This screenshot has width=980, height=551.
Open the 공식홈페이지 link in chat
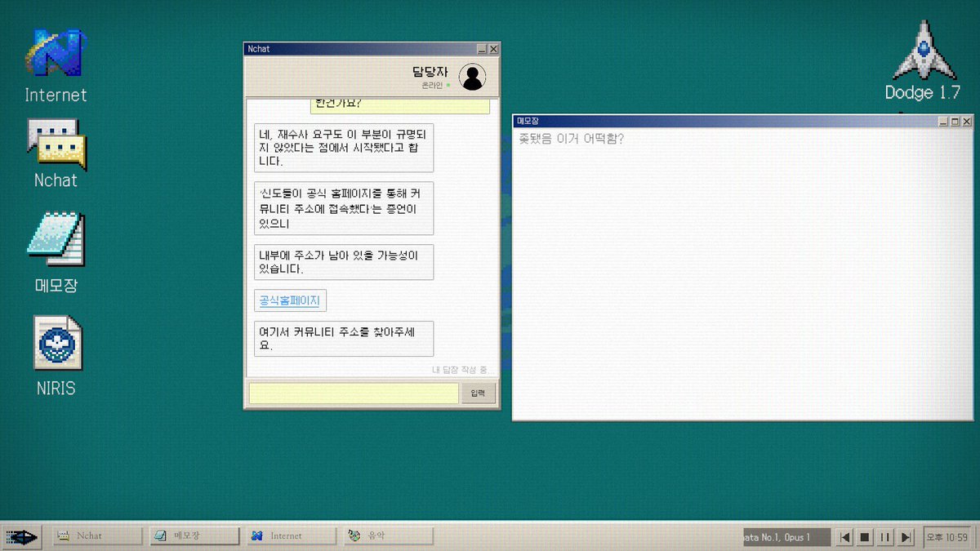coord(291,300)
